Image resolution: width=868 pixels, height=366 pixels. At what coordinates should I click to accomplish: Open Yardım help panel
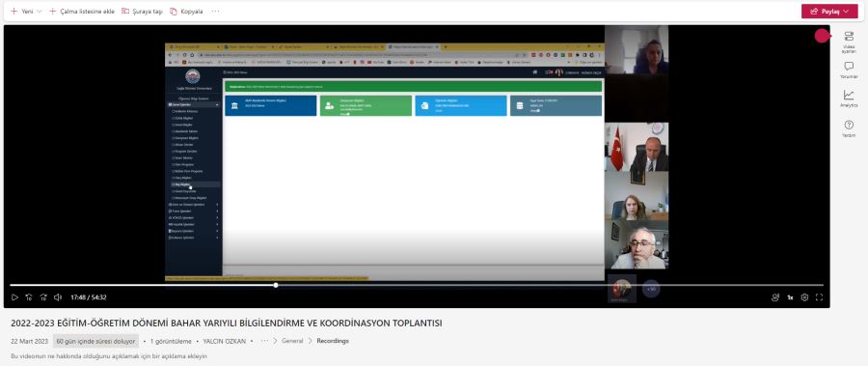849,128
